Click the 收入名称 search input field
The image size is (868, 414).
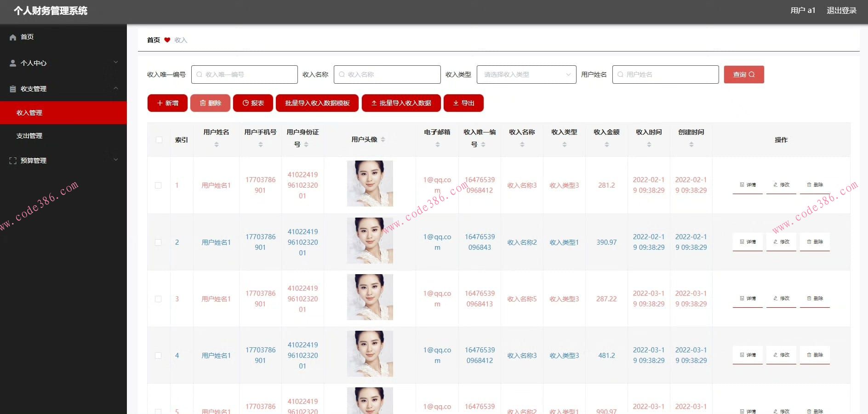coord(387,75)
